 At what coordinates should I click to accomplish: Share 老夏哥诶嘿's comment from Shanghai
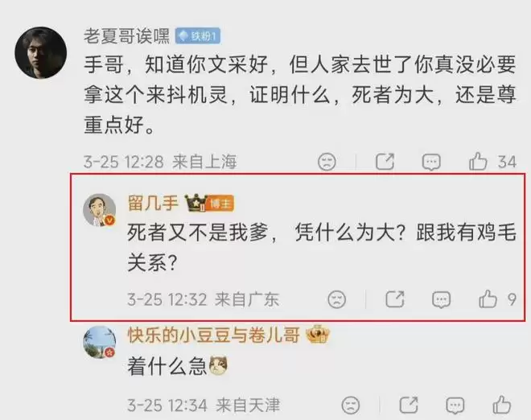pyautogui.click(x=385, y=161)
